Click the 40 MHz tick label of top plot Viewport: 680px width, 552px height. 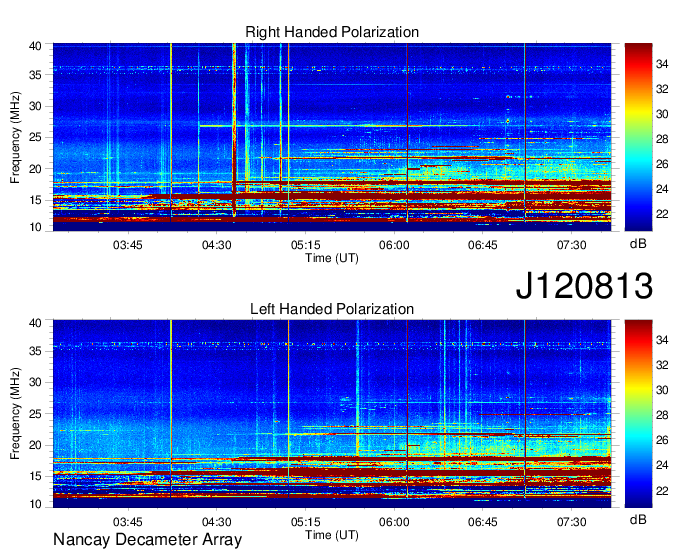pos(35,46)
